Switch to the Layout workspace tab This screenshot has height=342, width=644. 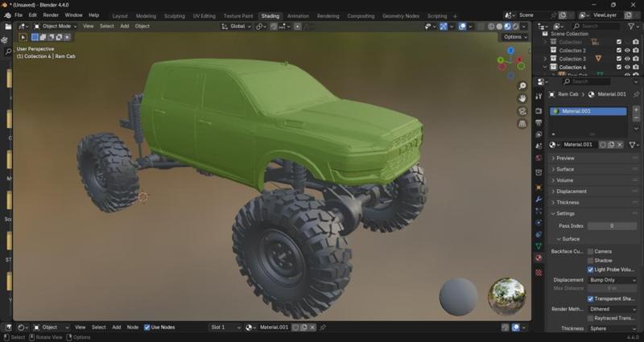click(x=120, y=16)
